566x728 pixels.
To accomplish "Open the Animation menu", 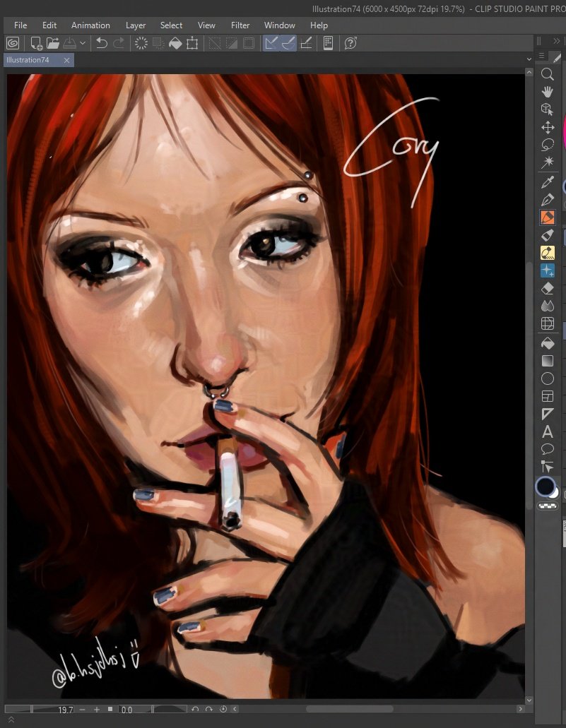I will pyautogui.click(x=90, y=25).
